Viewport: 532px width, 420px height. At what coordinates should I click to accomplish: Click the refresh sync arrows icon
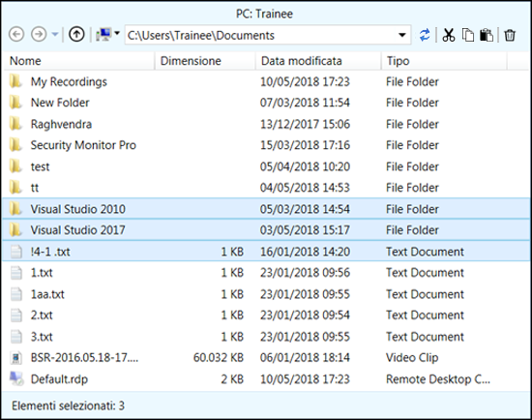[x=425, y=35]
